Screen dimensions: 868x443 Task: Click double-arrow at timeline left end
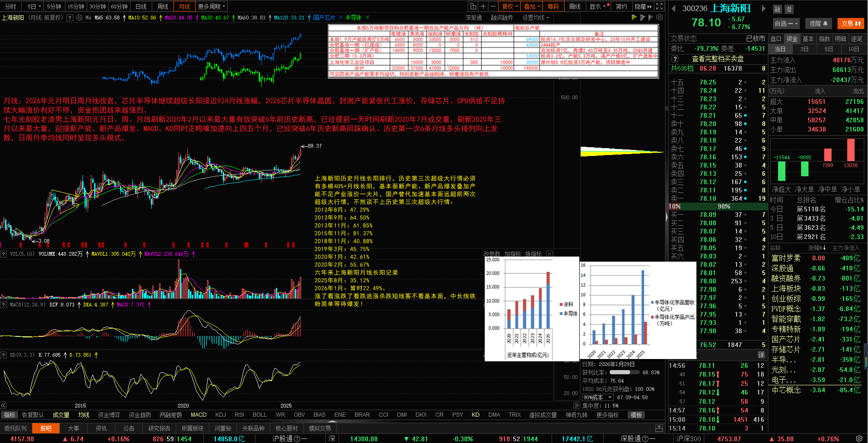tap(3, 406)
